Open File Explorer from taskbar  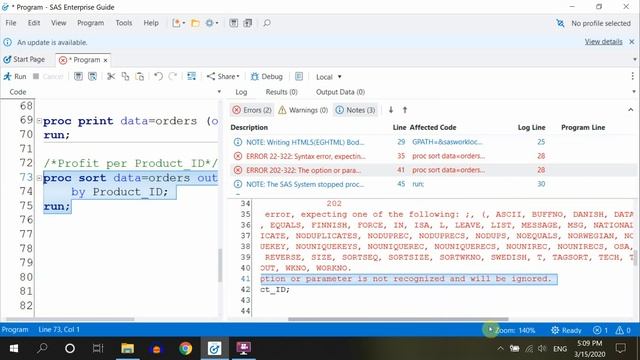[128, 348]
